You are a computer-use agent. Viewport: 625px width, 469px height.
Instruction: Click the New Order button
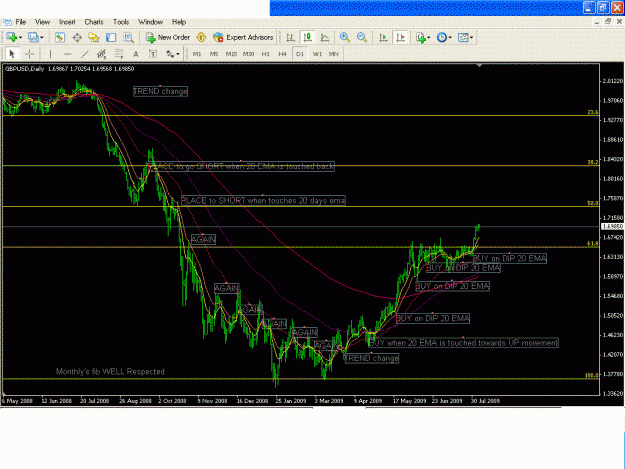[168, 37]
